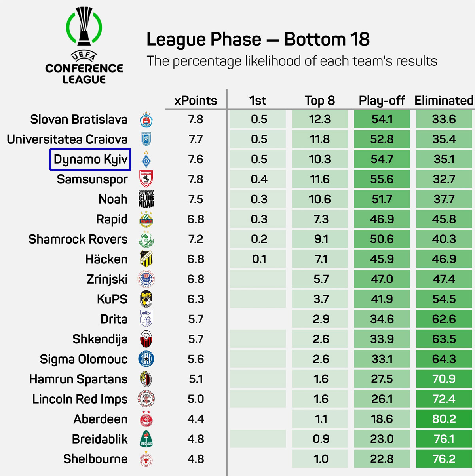The height and width of the screenshot is (476, 475).
Task: Click the Universitatea Craiova team name
Action: coord(67,139)
